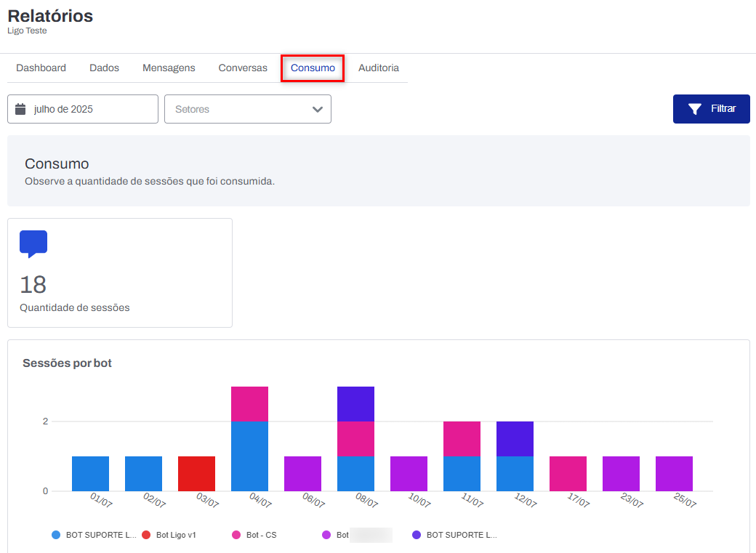Open the Auditoria tab
The height and width of the screenshot is (553, 756).
[378, 68]
